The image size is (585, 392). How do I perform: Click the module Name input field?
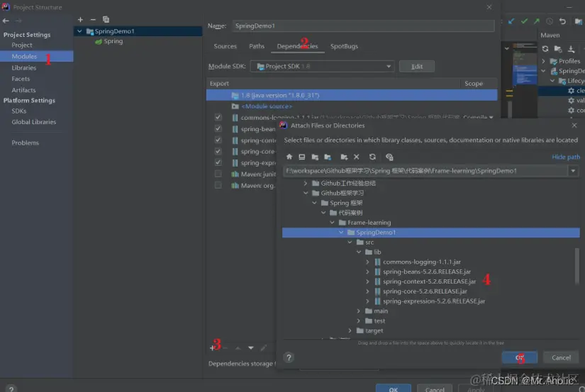pos(363,26)
